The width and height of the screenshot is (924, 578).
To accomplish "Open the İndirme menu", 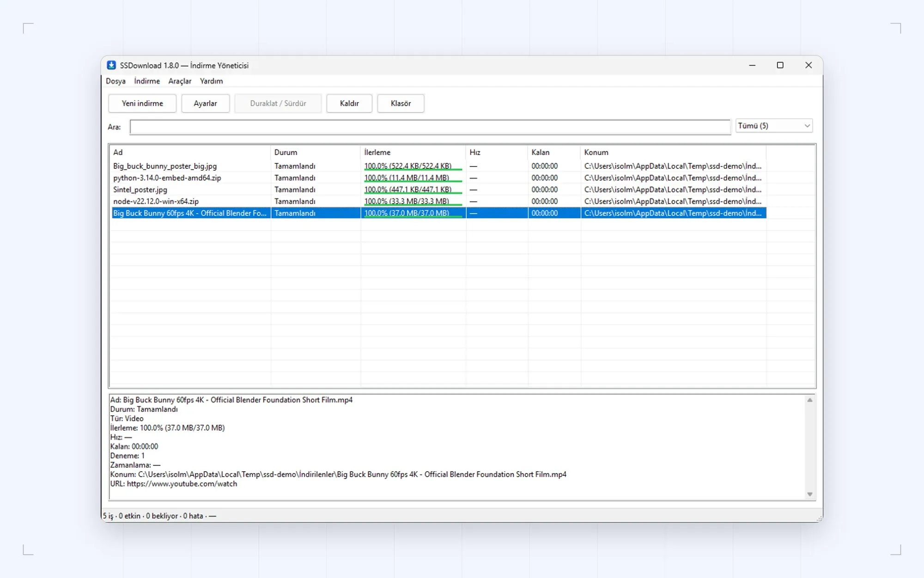I will tap(147, 81).
